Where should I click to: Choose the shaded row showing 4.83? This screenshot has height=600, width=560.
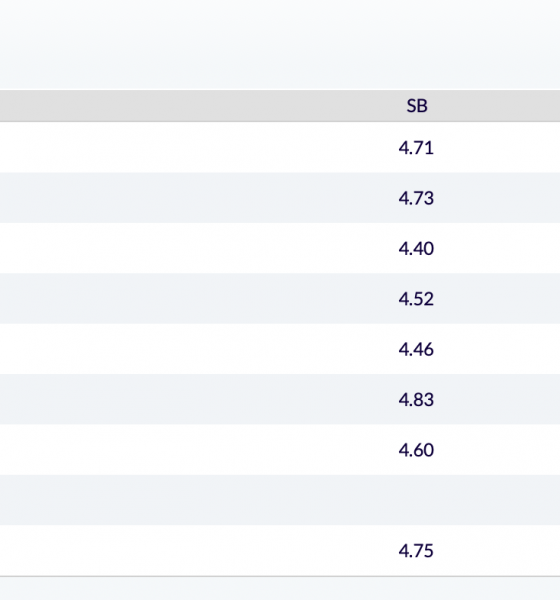point(280,399)
